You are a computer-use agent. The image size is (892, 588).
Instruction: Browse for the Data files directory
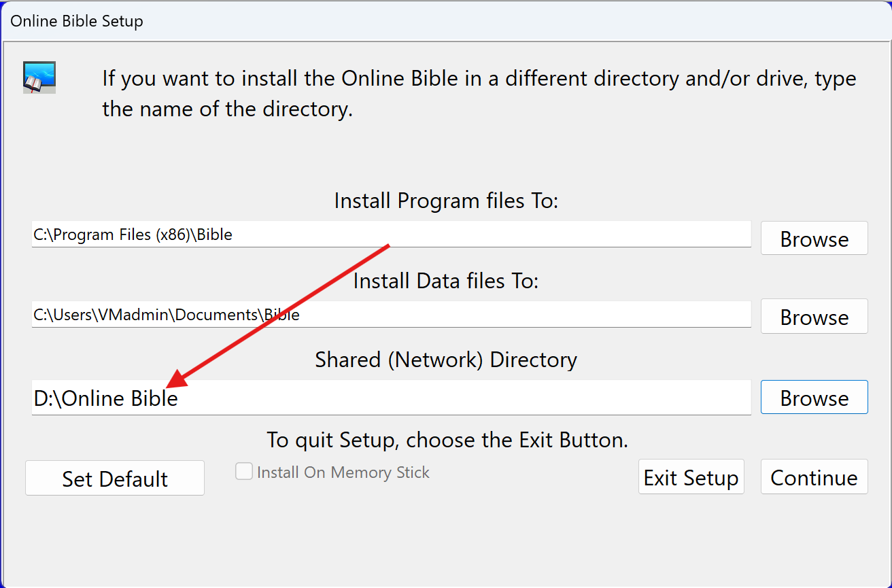(x=814, y=317)
